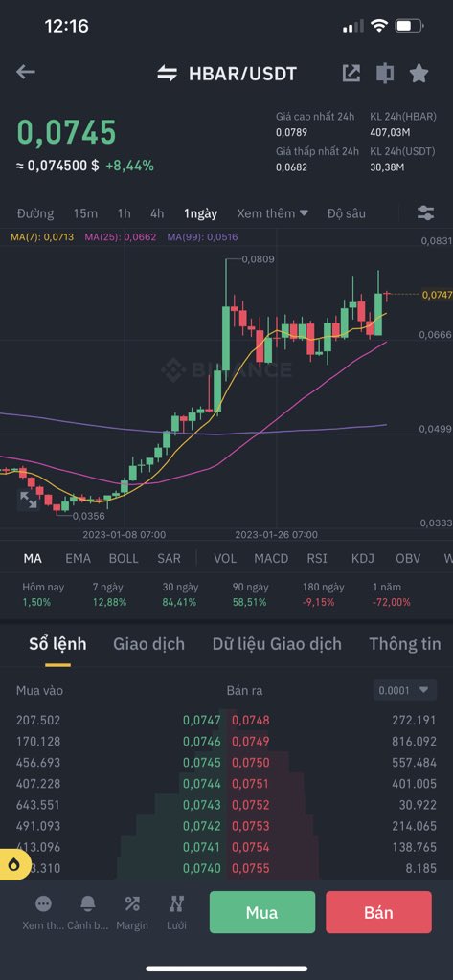Open the Thông tin tab

(405, 644)
